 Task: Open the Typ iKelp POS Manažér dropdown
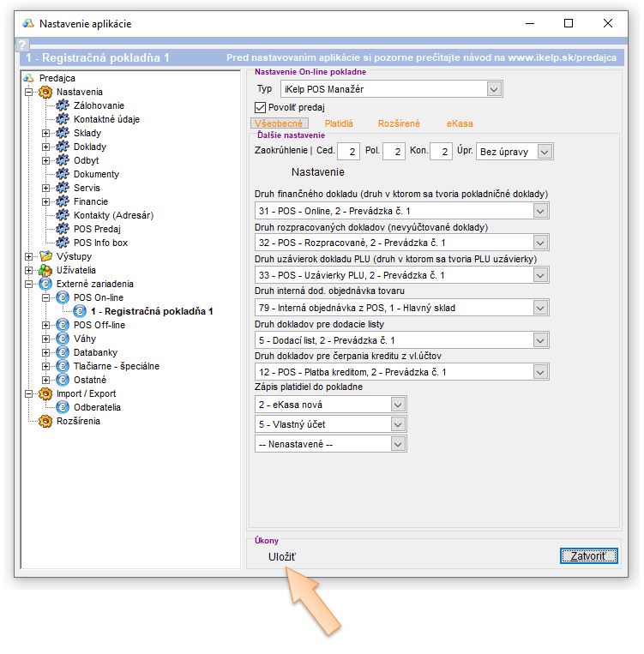pos(493,89)
